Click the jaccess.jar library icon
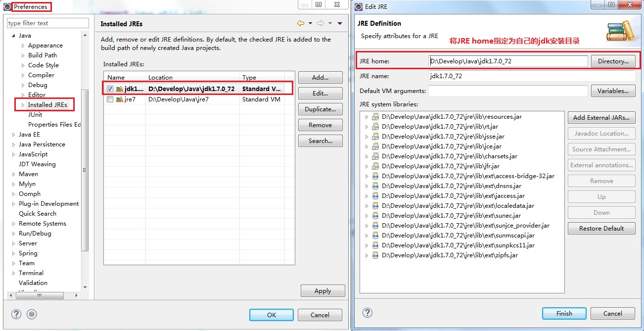The height and width of the screenshot is (331, 644). click(375, 196)
